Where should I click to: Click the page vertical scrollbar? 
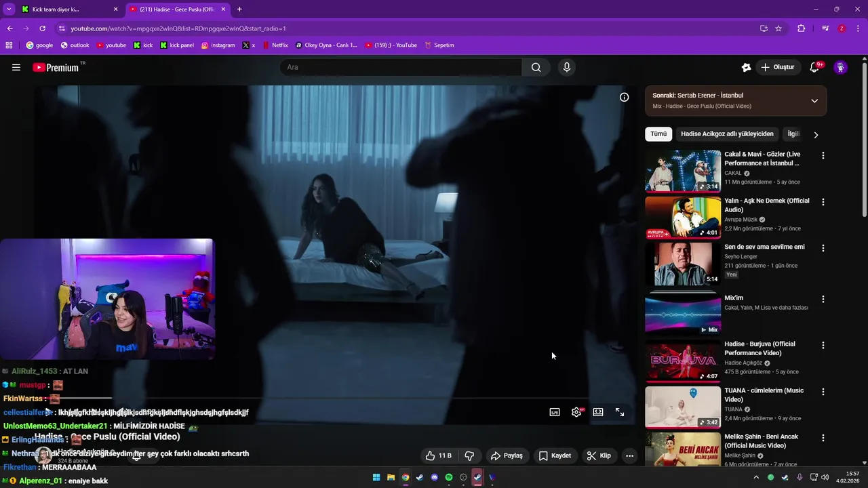pyautogui.click(x=864, y=139)
